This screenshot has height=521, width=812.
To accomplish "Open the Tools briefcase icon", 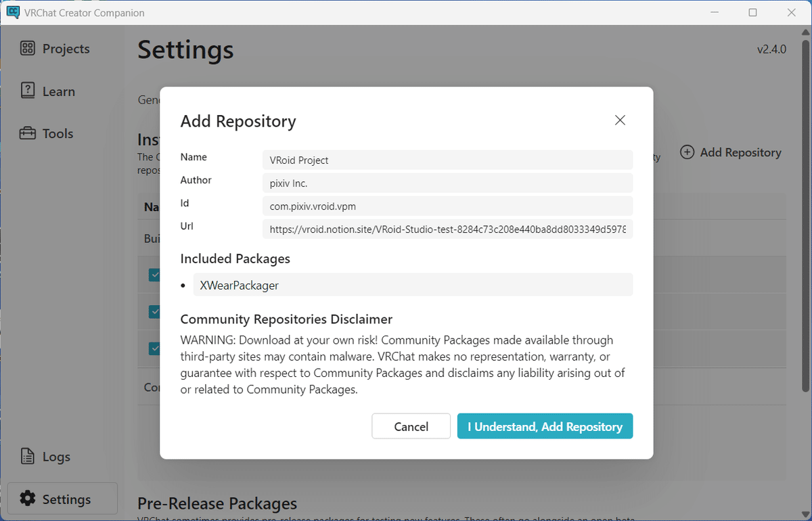I will 28,133.
